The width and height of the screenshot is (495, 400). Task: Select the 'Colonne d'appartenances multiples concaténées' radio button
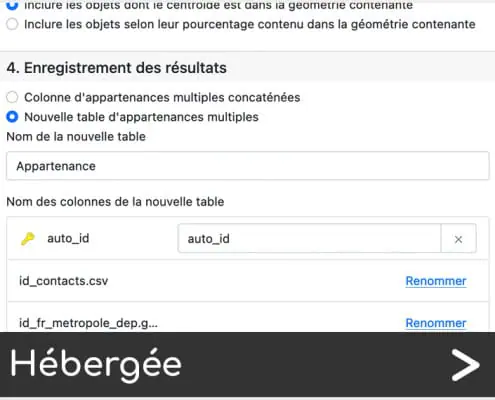(12, 97)
